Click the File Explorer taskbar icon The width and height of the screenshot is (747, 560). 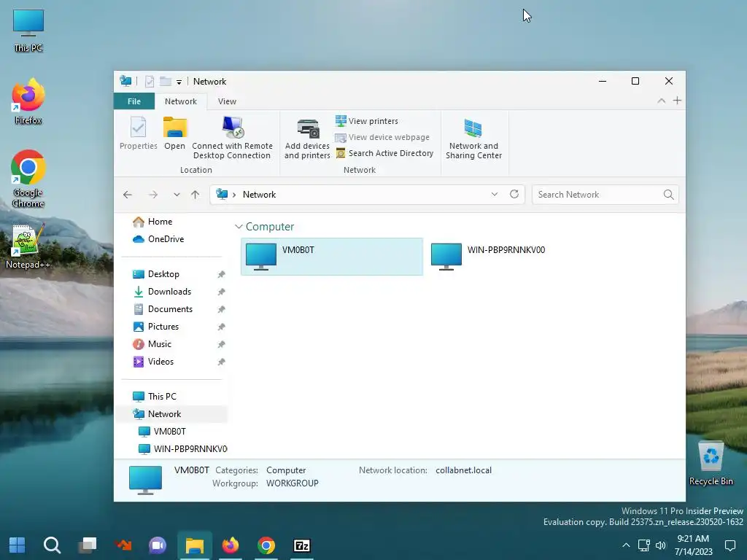[194, 545]
